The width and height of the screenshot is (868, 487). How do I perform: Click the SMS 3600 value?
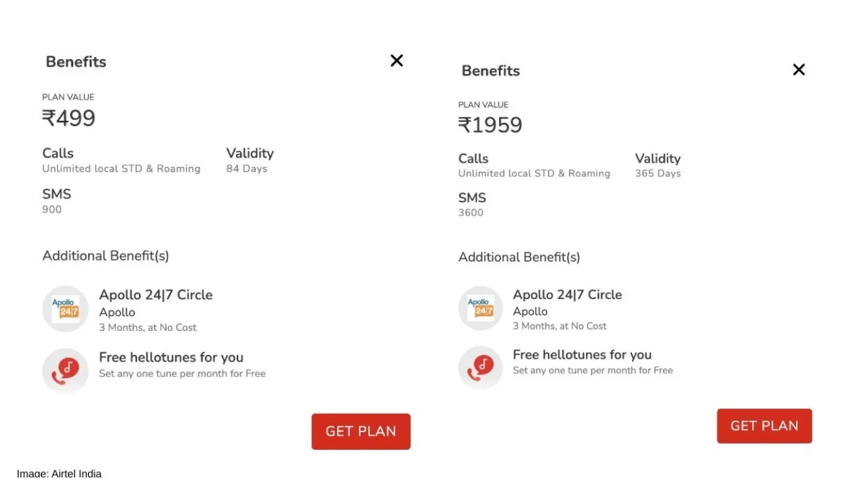471,213
